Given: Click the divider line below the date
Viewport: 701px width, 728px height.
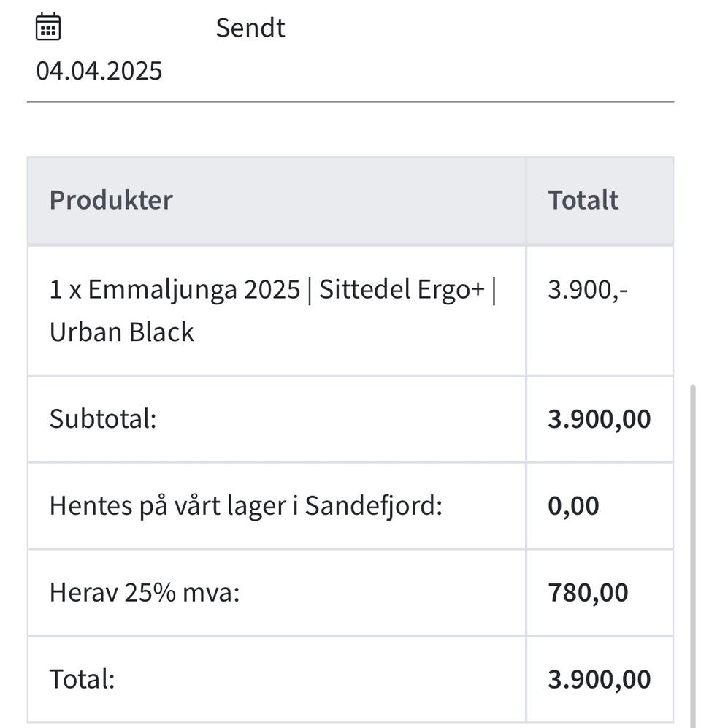Looking at the screenshot, I should (350, 102).
